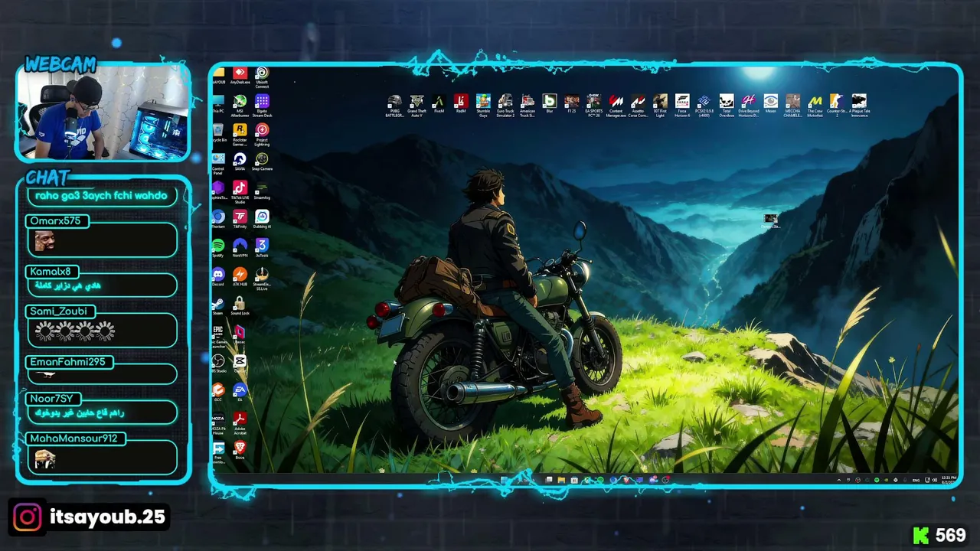This screenshot has width=980, height=551.
Task: Launch the Brave browser shortcut
Action: tap(240, 450)
